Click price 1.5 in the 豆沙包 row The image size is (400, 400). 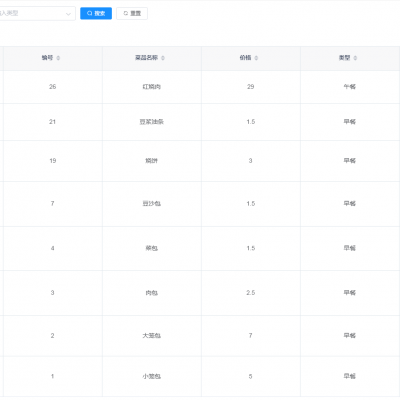[251, 203]
